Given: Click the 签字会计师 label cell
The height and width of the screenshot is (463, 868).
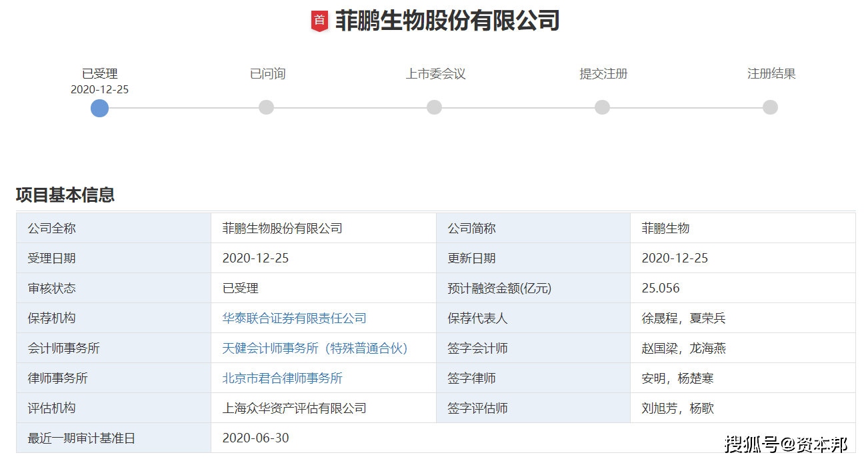Looking at the screenshot, I should pos(533,348).
